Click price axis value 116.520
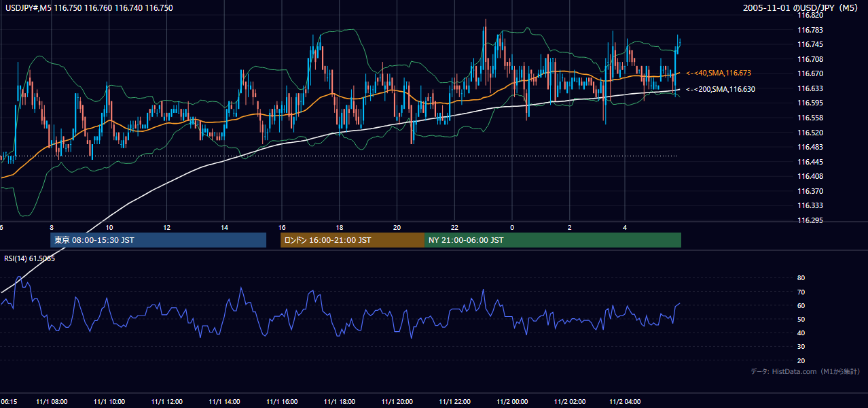 click(x=810, y=133)
